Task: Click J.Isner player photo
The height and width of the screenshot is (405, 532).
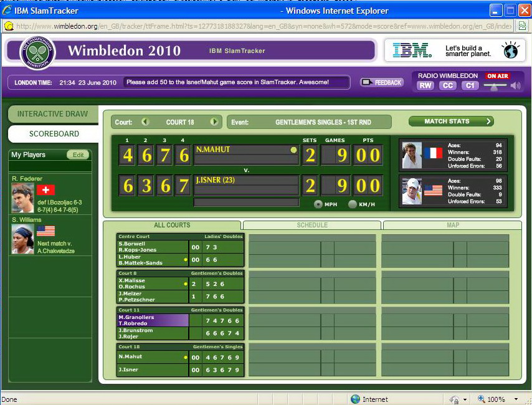Action: [x=412, y=191]
